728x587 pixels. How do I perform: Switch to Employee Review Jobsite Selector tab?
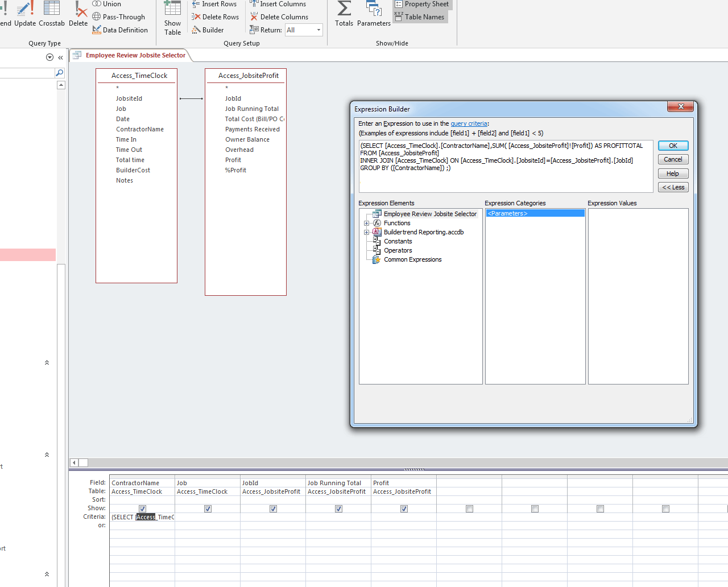point(135,55)
